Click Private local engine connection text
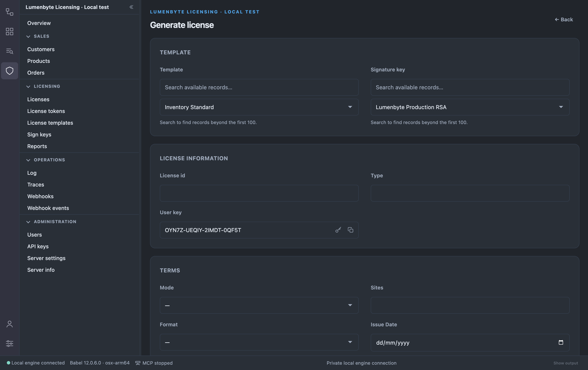This screenshot has height=370, width=588. tap(361, 363)
